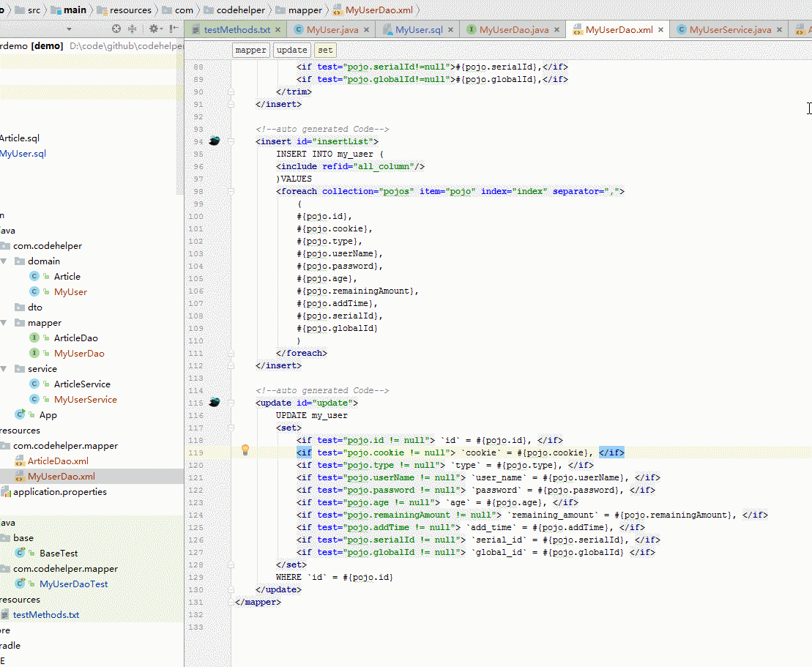This screenshot has height=667, width=812.
Task: Collapse the domain package folder
Action: (4, 261)
